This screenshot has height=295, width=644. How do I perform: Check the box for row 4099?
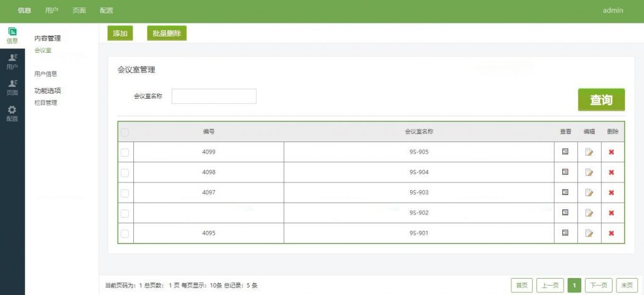click(125, 152)
